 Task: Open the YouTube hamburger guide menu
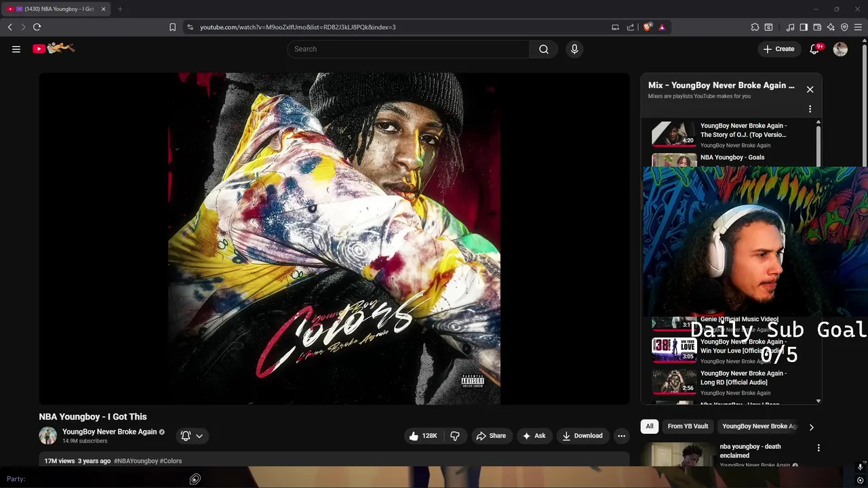point(16,49)
